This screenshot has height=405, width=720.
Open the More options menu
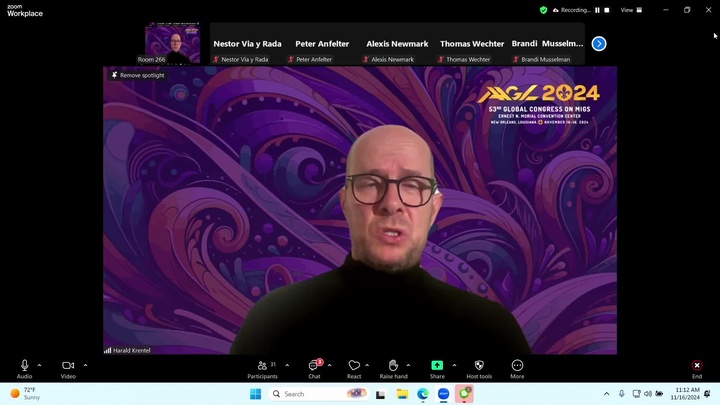coord(517,366)
